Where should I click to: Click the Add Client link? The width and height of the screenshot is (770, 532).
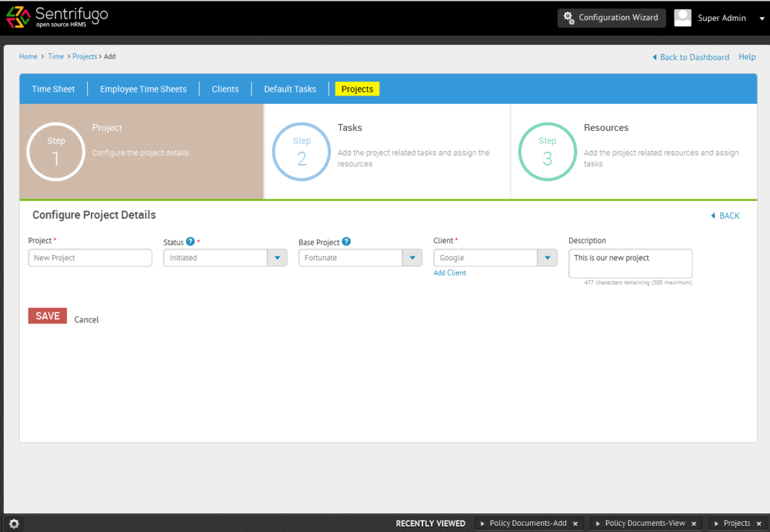pos(450,273)
